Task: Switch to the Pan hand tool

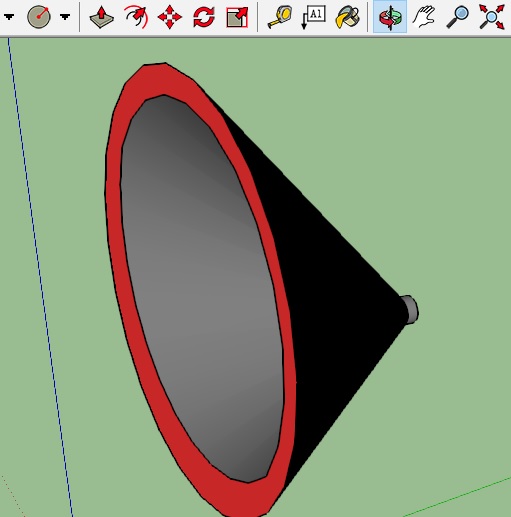Action: point(424,17)
